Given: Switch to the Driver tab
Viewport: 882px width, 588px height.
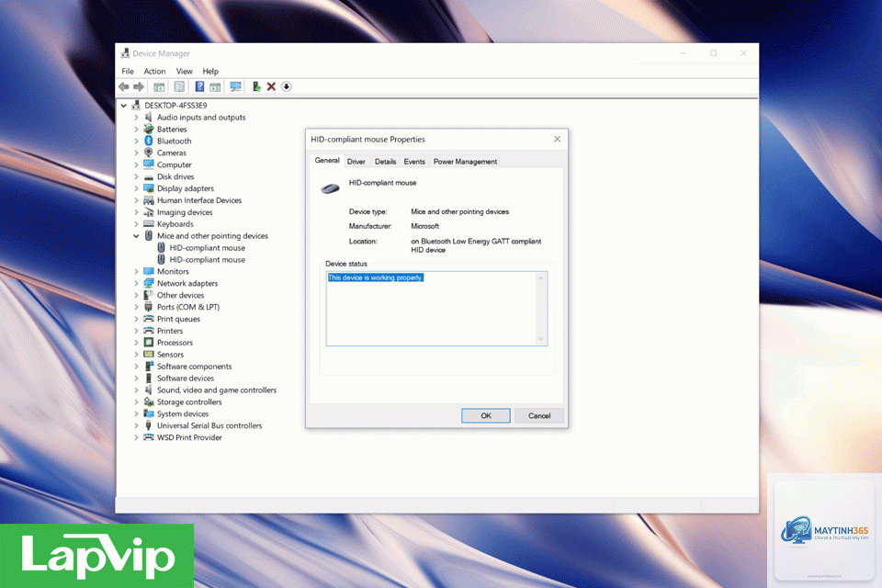Looking at the screenshot, I should (x=356, y=162).
